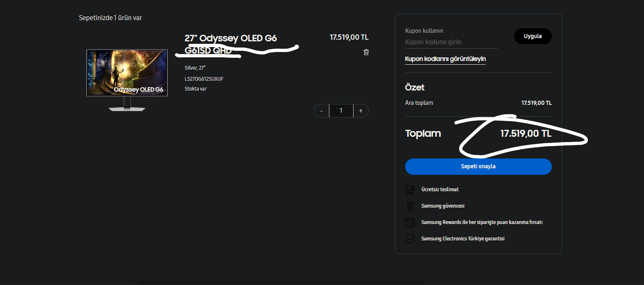Click the quantity field showing 1
644x285 pixels.
(x=341, y=111)
